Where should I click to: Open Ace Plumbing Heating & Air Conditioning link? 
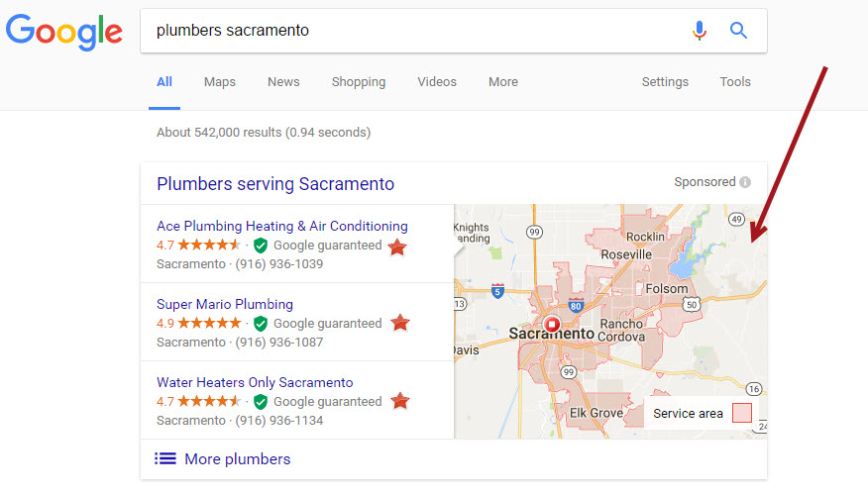[282, 226]
